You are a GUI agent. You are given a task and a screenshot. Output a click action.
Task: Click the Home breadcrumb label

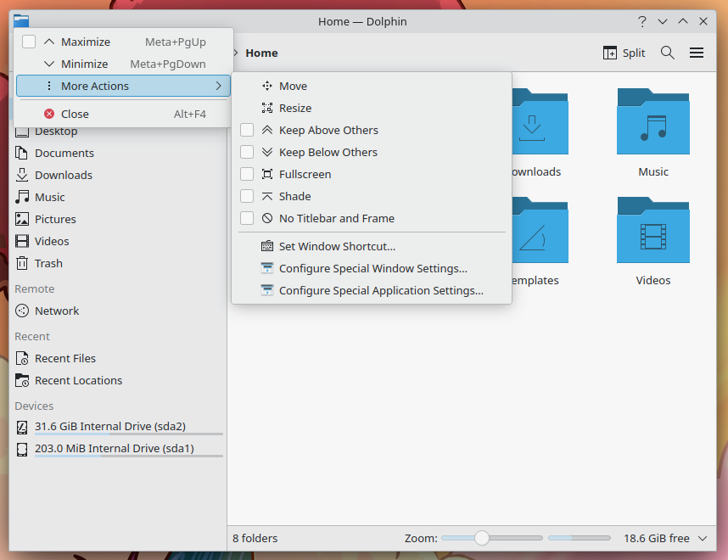(x=262, y=53)
